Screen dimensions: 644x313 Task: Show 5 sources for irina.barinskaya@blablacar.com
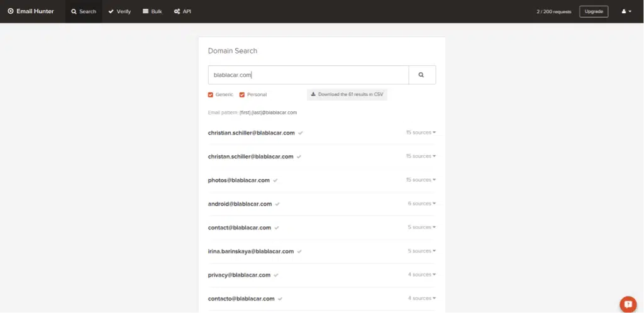422,251
